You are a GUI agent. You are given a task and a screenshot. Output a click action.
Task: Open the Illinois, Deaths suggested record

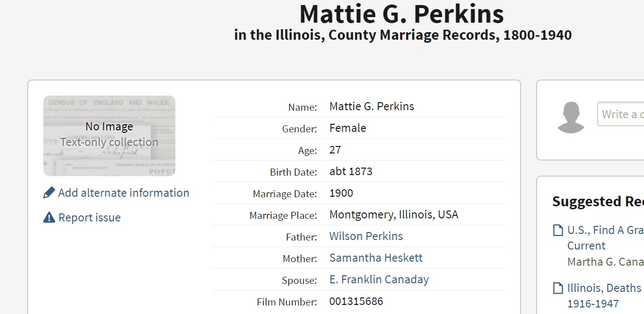tap(605, 288)
